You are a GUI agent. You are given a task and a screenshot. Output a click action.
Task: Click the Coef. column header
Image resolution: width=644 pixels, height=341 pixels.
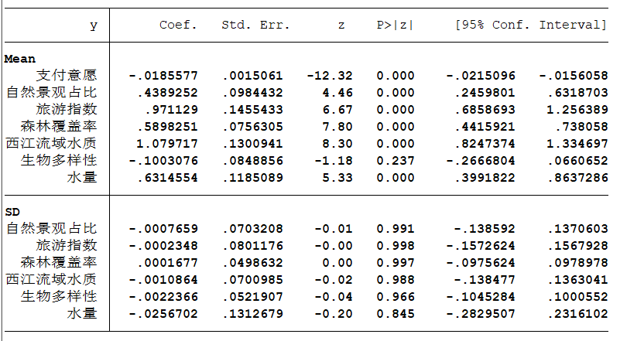pos(179,25)
